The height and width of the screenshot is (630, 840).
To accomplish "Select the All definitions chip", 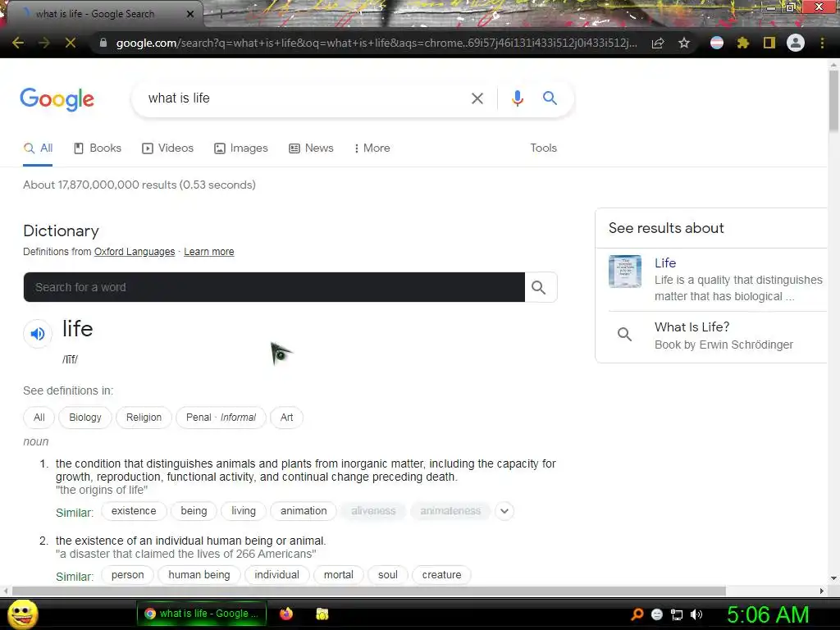I will click(x=39, y=418).
